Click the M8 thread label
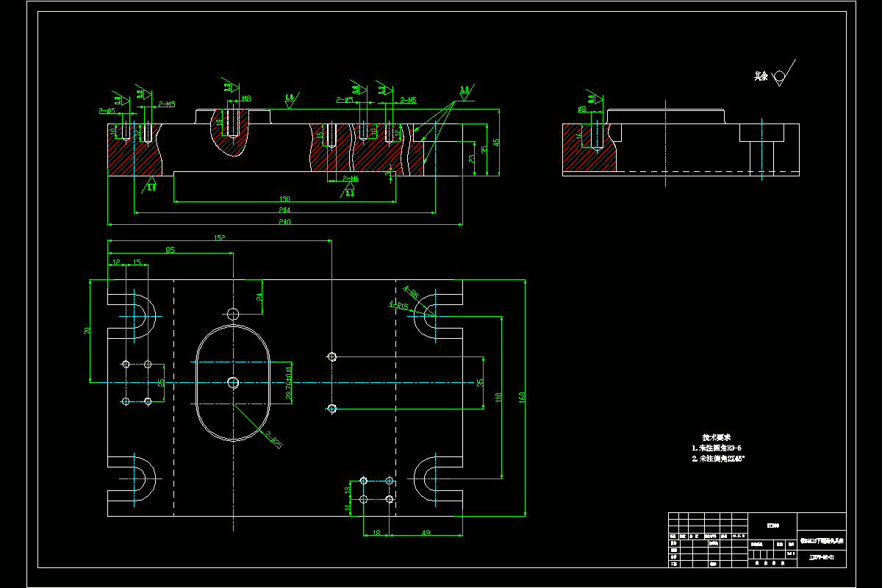Screen dimensions: 882x588 click(x=246, y=98)
